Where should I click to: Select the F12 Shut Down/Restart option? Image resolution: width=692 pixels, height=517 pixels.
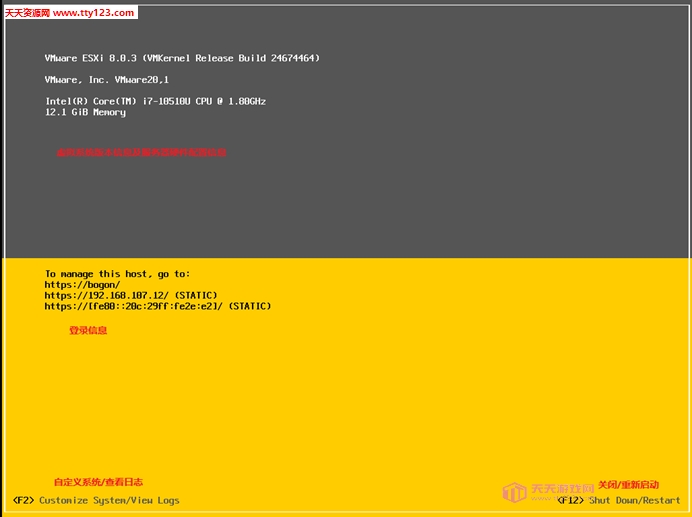click(x=619, y=500)
